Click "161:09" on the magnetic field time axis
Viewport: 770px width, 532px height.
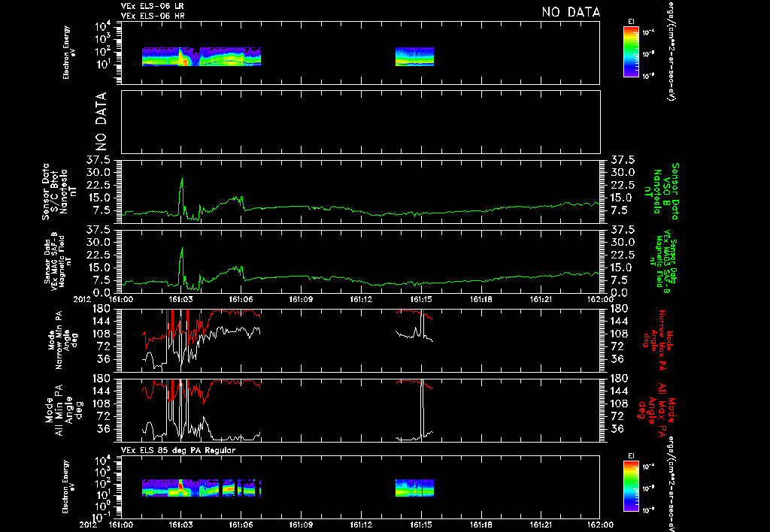point(301,299)
